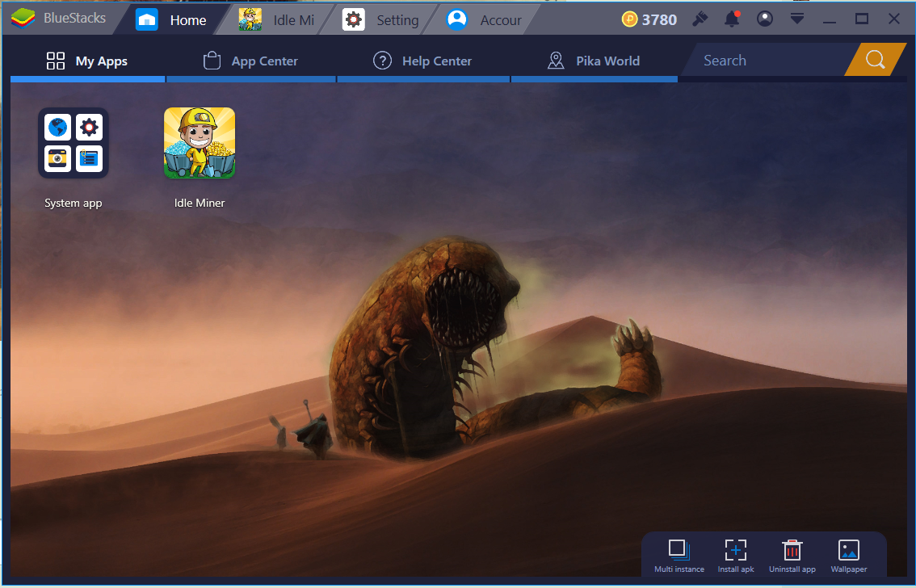This screenshot has width=916, height=588.
Task: Switch to the Settings tab
Action: pyautogui.click(x=381, y=20)
